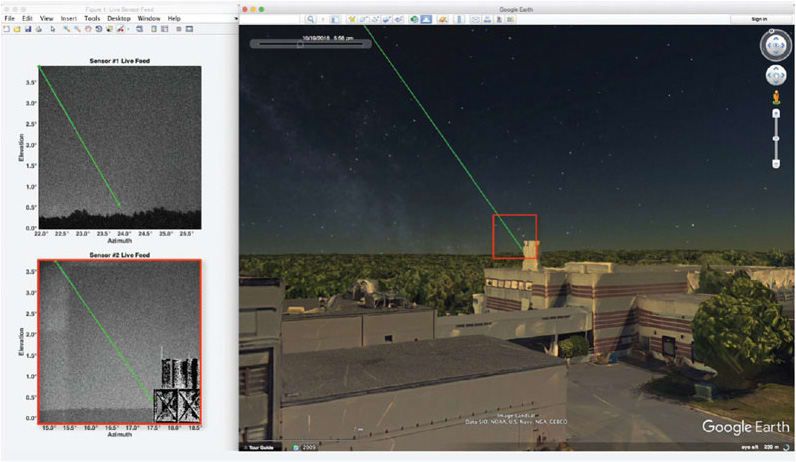Click the zoom slider handle
Viewport: 796px width, 462px height.
pos(776,138)
